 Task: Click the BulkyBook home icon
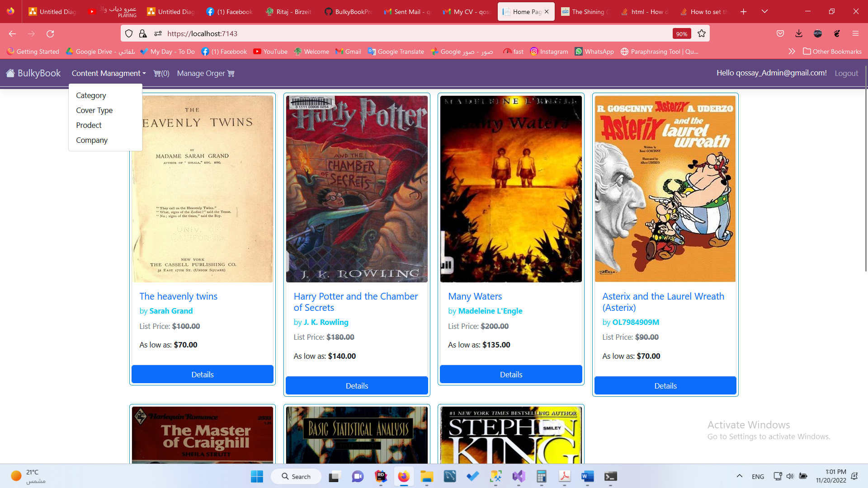[x=10, y=73]
